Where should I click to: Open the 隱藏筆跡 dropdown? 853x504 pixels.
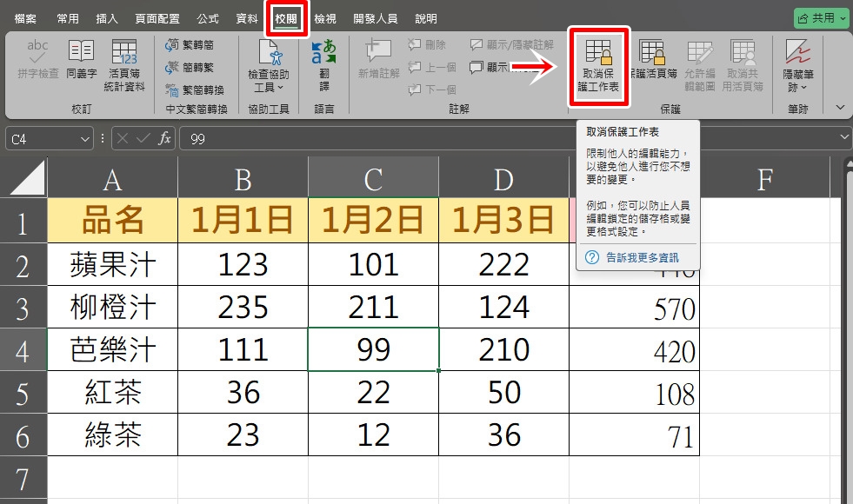(798, 65)
